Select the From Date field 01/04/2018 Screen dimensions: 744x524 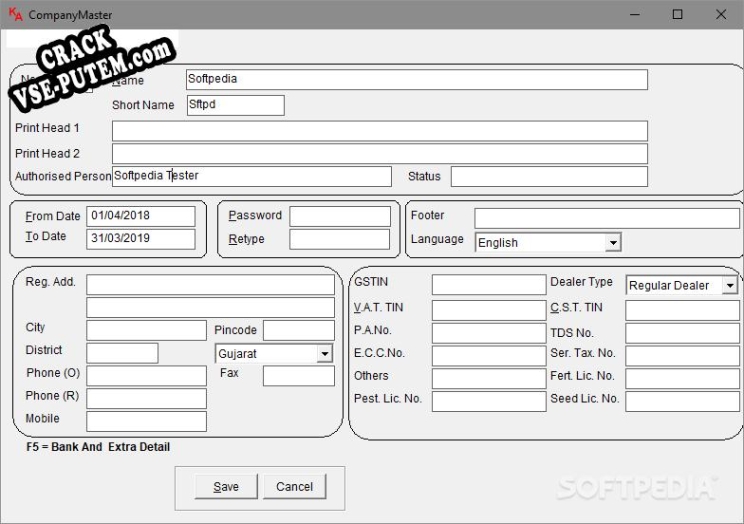pos(141,216)
